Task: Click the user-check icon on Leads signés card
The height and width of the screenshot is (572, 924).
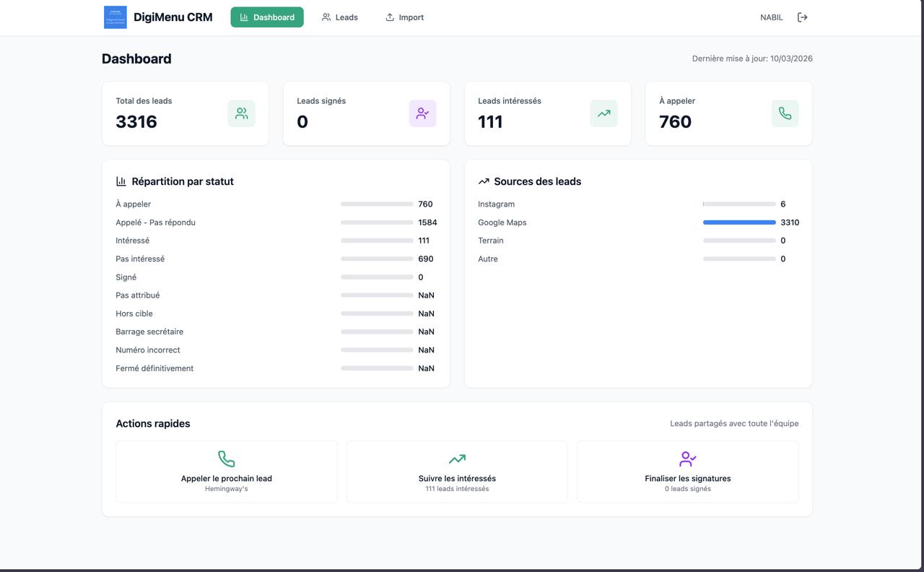Action: pos(422,113)
